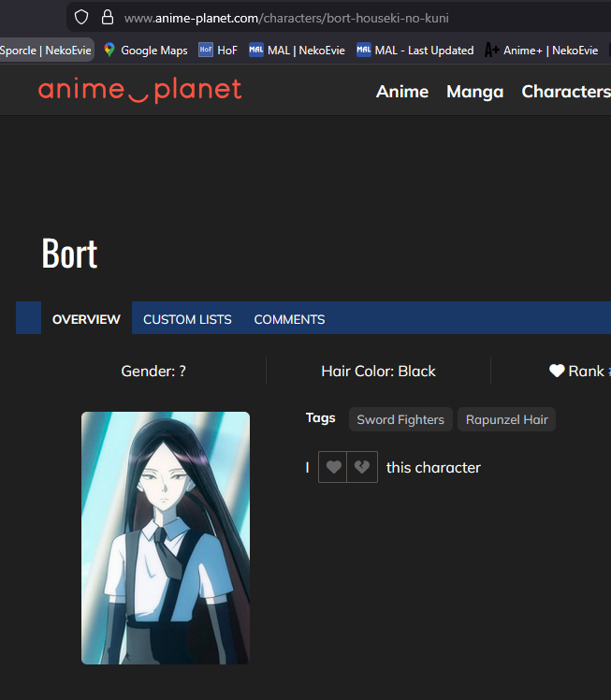Open the Anime+ | NekoEvie bookmark
This screenshot has height=700, width=611.
click(x=542, y=50)
